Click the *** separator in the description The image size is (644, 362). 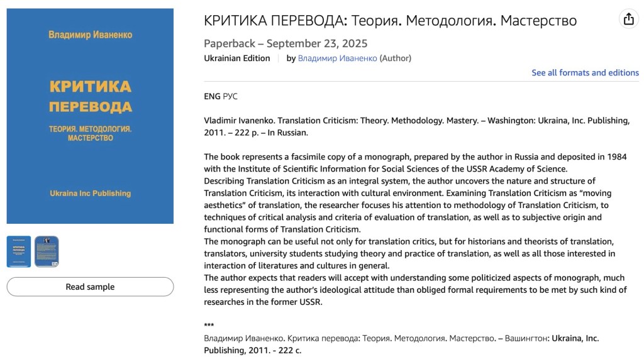coord(209,326)
